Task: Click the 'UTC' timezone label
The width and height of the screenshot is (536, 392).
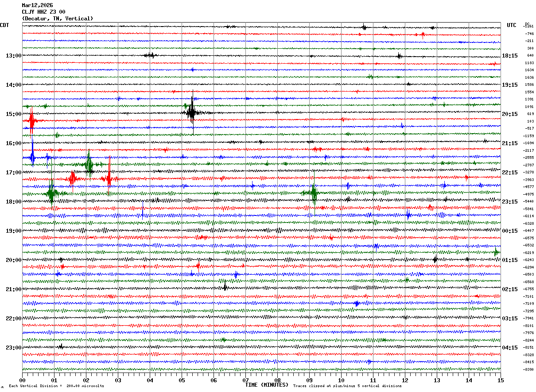Action: 512,25
